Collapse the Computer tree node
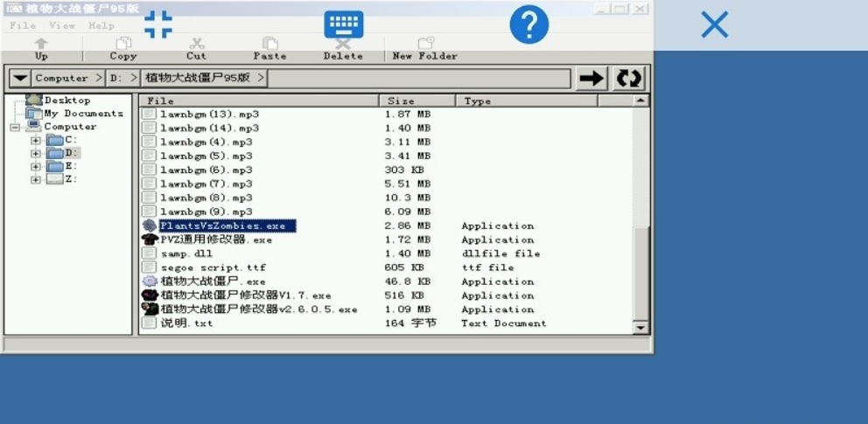Image resolution: width=868 pixels, height=424 pixels. click(x=15, y=127)
